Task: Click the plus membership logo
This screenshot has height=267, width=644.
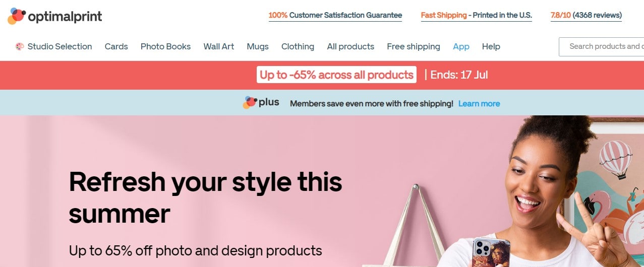Action: 261,103
